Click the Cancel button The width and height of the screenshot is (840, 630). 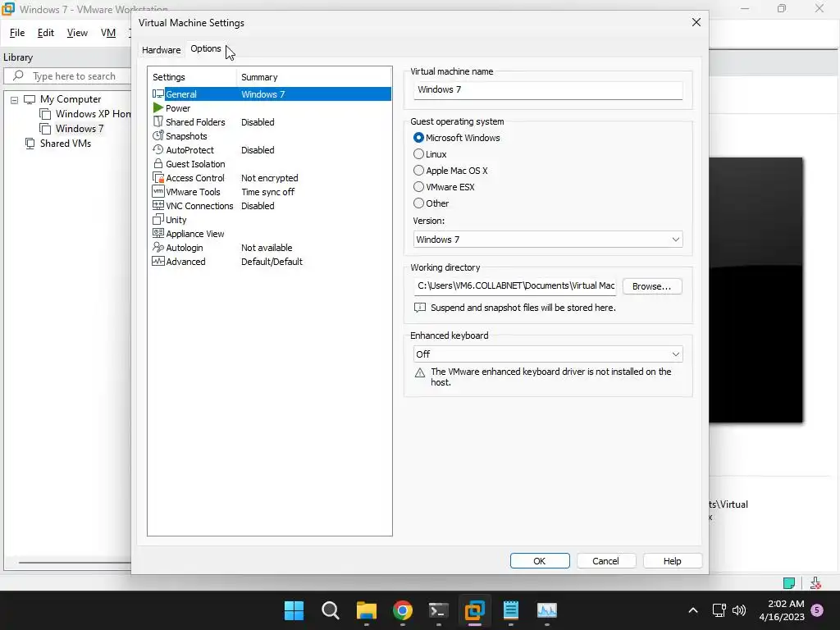point(606,561)
